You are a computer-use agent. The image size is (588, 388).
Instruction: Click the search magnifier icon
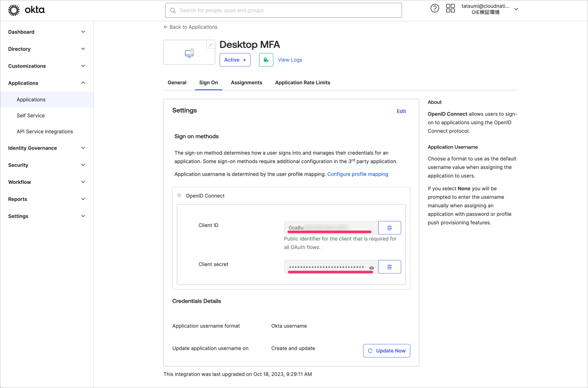(173, 10)
